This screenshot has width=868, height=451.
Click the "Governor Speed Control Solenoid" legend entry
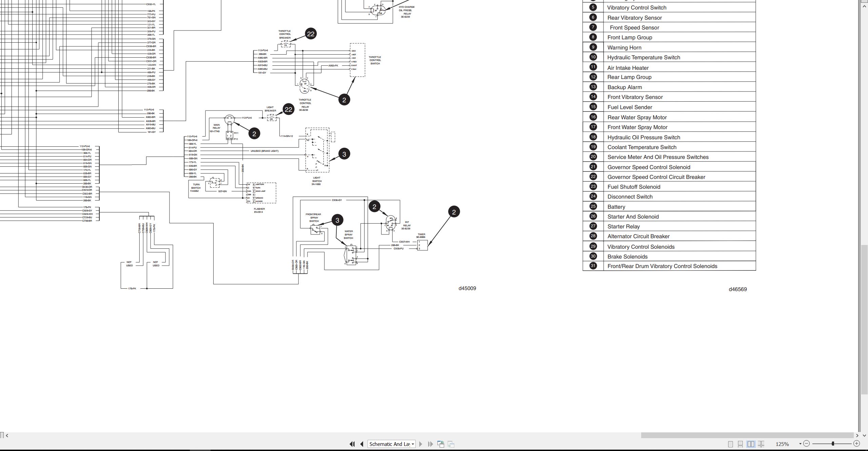(x=649, y=167)
